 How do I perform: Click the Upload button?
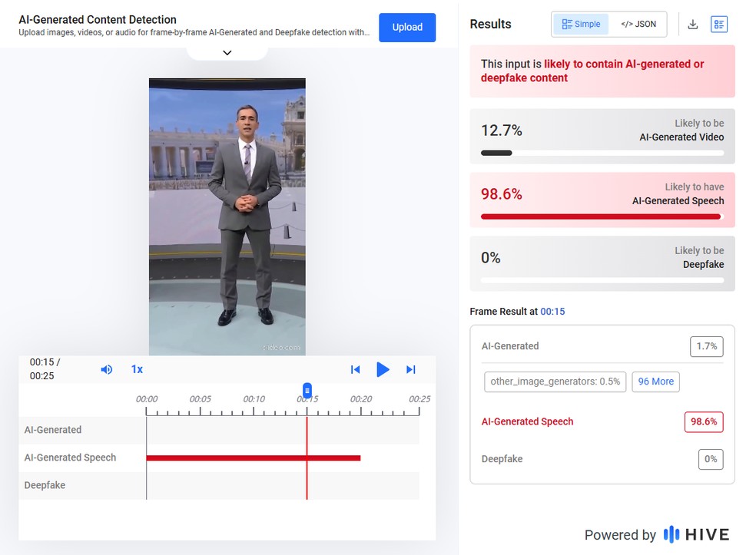click(x=407, y=27)
